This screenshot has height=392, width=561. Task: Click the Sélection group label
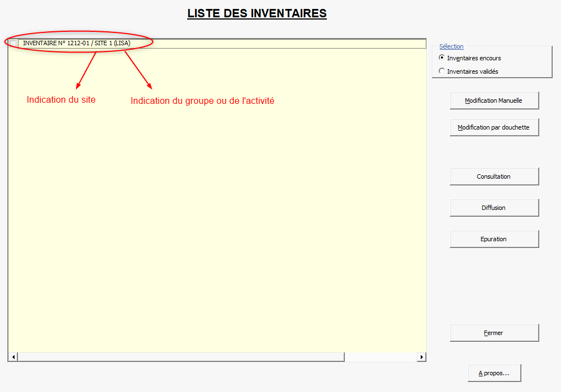click(x=451, y=47)
